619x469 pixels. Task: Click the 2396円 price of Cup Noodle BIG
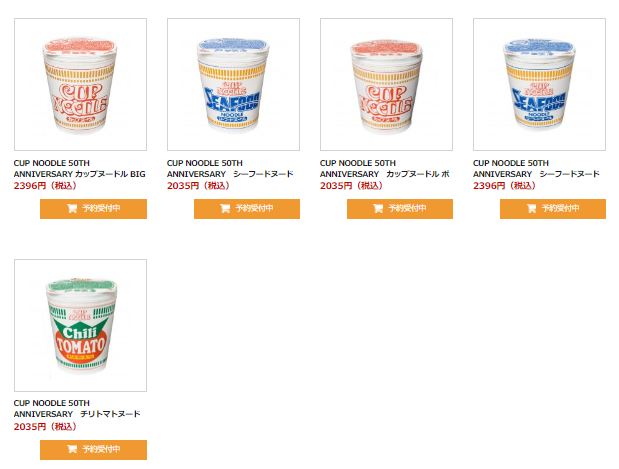pyautogui.click(x=45, y=186)
